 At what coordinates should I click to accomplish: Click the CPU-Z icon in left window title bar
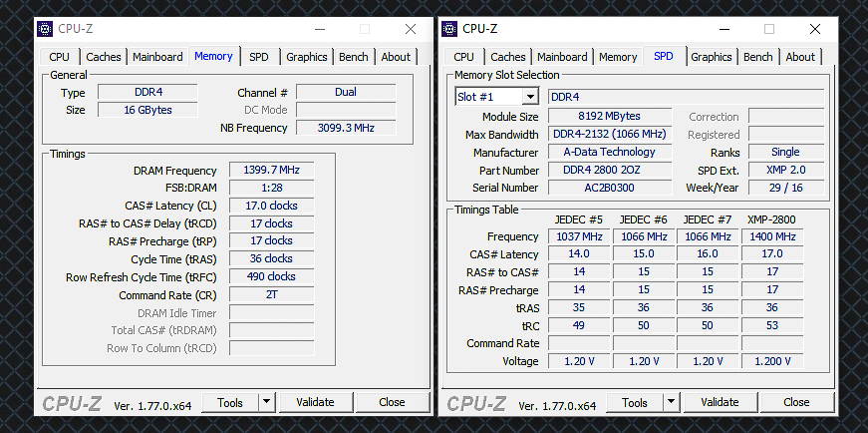45,29
